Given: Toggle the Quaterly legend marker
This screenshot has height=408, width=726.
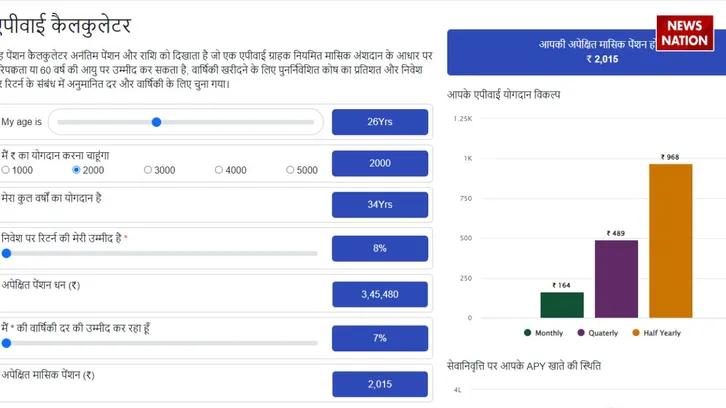Looking at the screenshot, I should (580, 332).
